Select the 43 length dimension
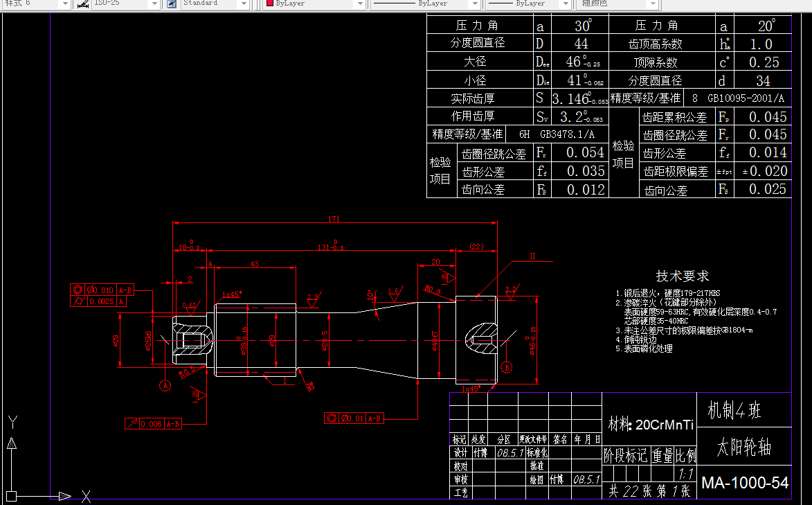 254,263
